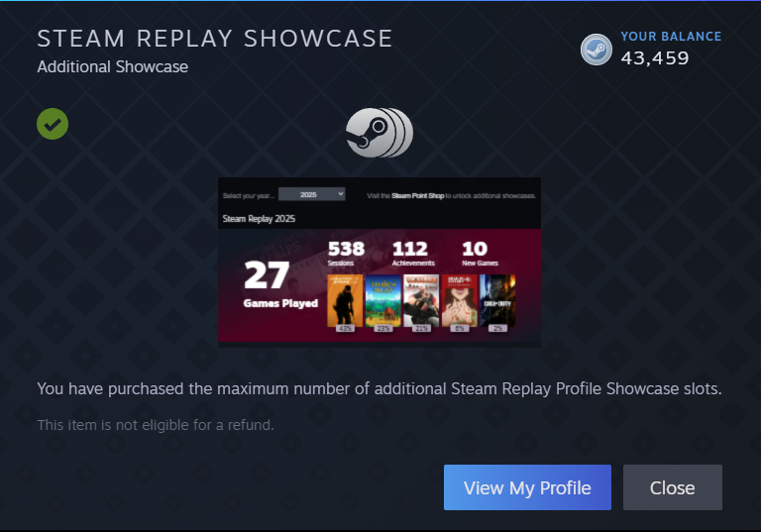Click the 23% playtime badge
This screenshot has width=761, height=532.
click(382, 329)
